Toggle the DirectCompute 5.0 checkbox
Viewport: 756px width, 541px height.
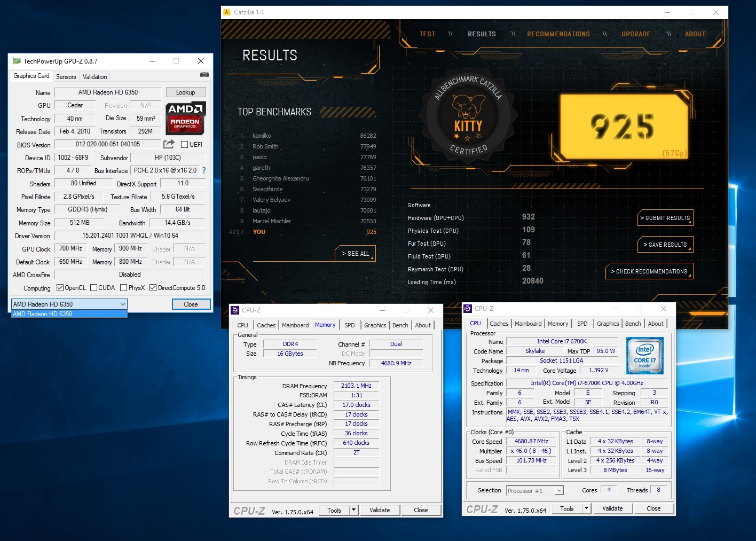[153, 288]
